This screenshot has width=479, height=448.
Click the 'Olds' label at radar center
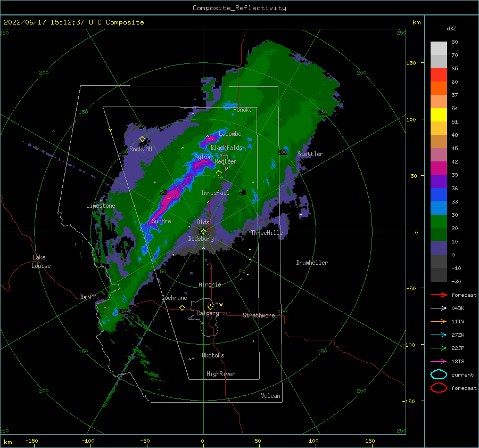tap(203, 222)
